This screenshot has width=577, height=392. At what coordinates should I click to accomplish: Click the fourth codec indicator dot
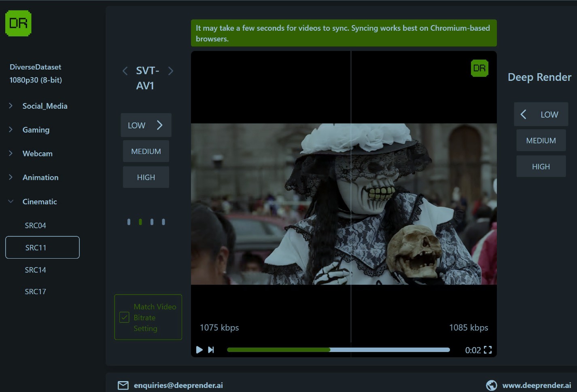click(163, 222)
